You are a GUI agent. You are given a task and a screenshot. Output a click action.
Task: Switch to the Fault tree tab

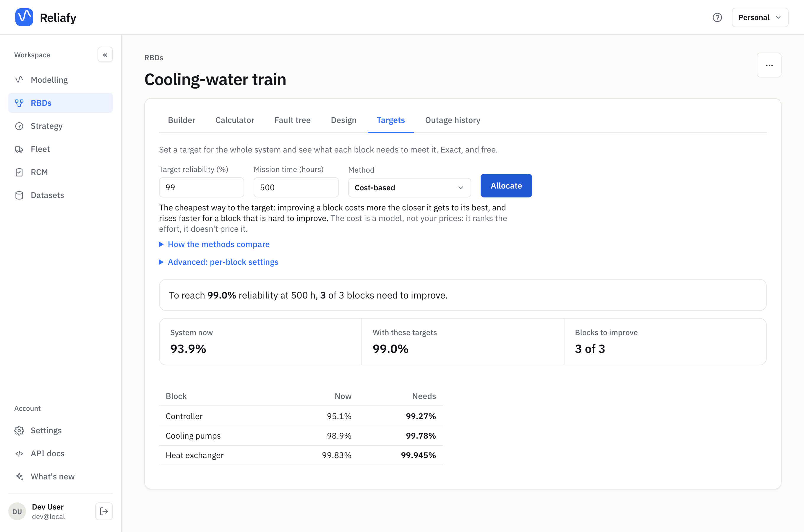(292, 120)
